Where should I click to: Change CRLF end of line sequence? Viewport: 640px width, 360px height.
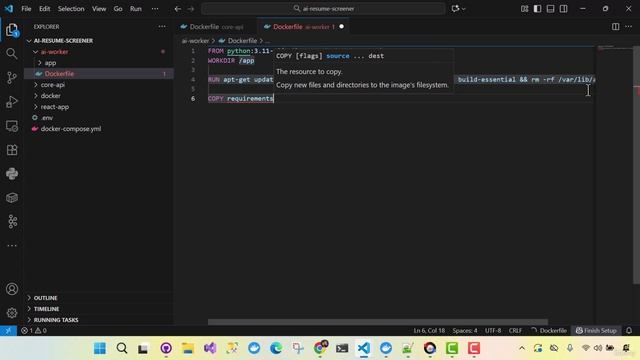515,331
